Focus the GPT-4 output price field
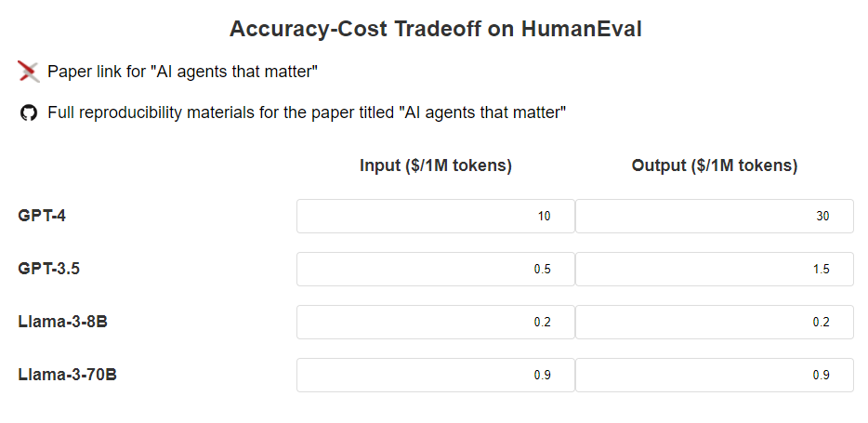This screenshot has height=423, width=868. pos(714,217)
